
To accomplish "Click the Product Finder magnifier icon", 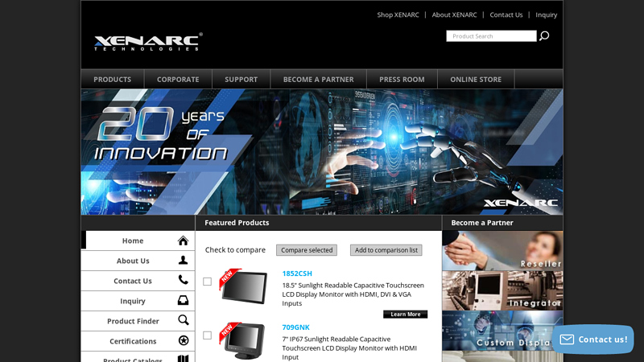I will coord(184,320).
